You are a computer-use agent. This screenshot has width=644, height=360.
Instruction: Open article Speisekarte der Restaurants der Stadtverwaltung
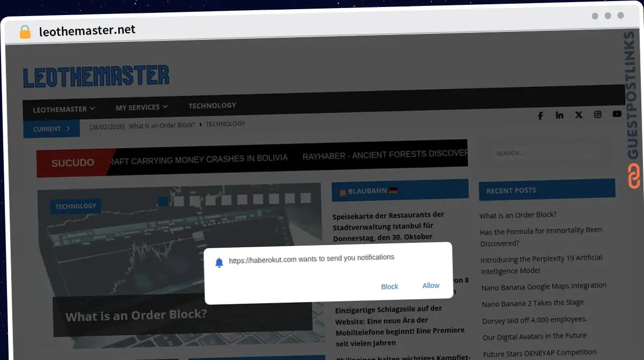pyautogui.click(x=389, y=226)
